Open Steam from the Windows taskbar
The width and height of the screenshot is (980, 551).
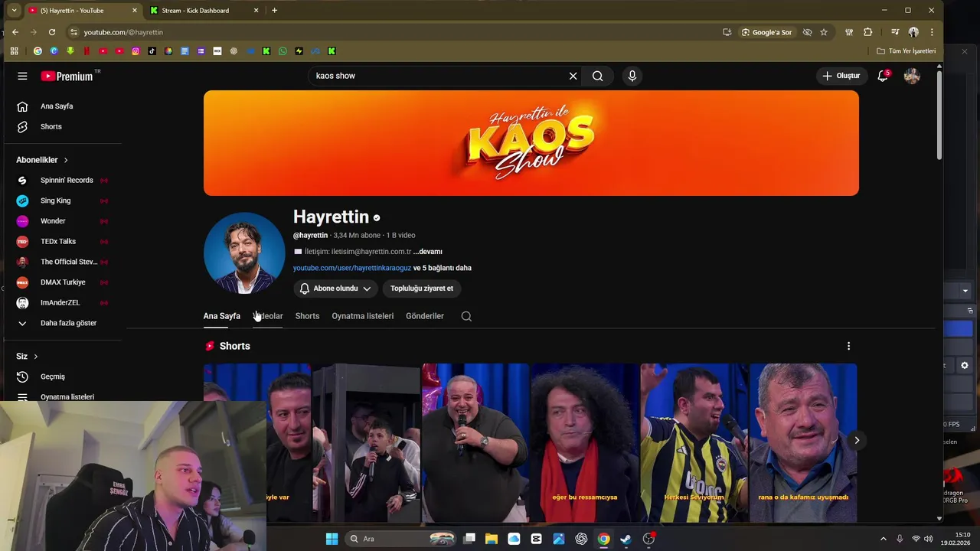(x=626, y=539)
